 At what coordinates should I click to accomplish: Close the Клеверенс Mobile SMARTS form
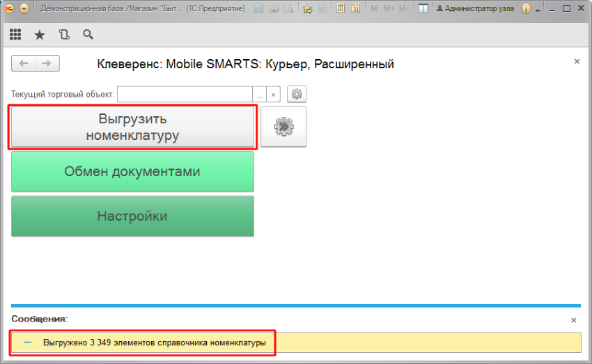tap(577, 61)
